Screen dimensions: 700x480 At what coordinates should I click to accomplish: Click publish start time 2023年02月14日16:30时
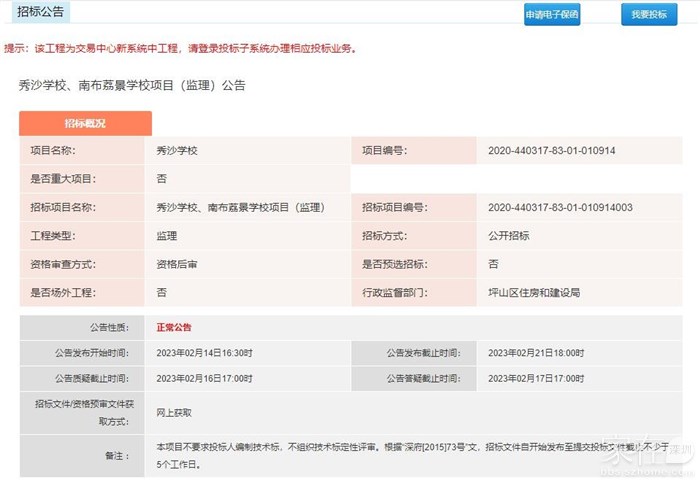[x=204, y=353]
